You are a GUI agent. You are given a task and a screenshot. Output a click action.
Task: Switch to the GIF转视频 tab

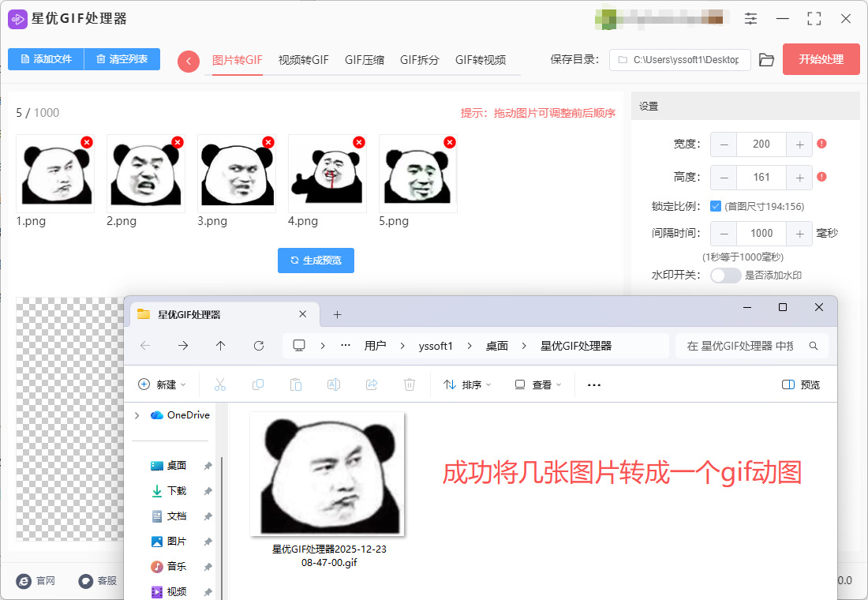(481, 60)
